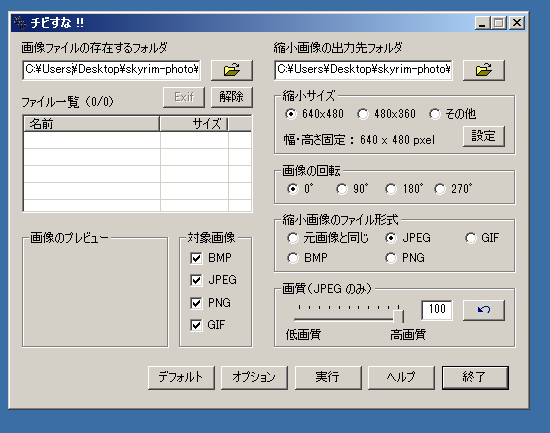
Task: Click the output folder path field
Action: coord(363,70)
